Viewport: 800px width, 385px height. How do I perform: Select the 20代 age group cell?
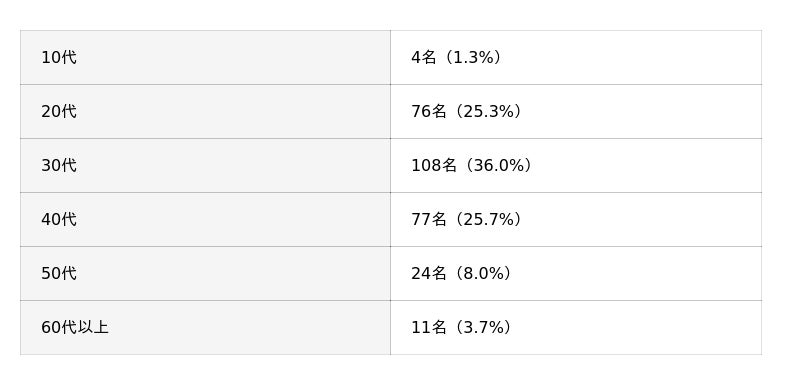coord(205,112)
